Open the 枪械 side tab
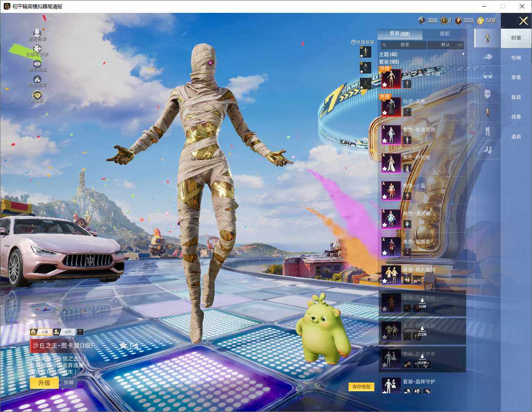 pyautogui.click(x=516, y=58)
